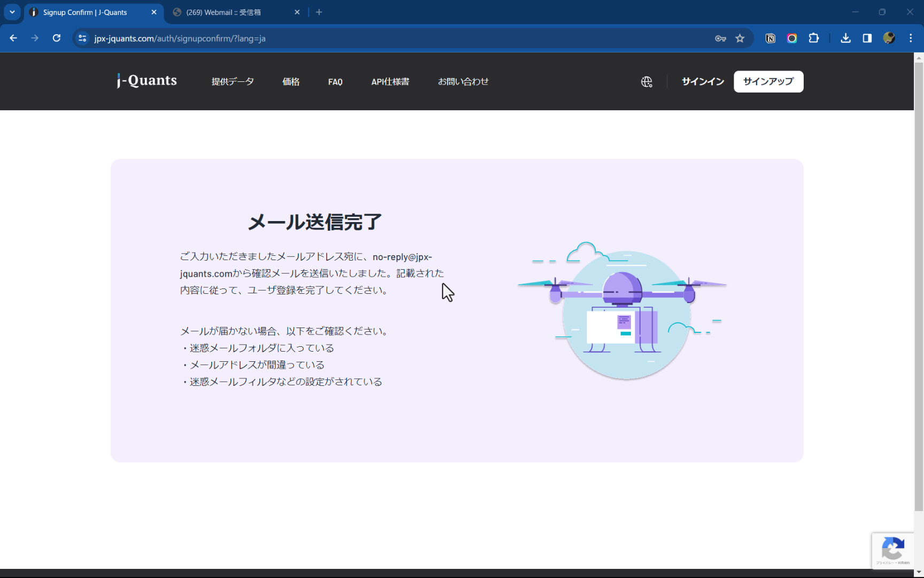Open the browser Extensions puzzle icon
Image resolution: width=924 pixels, height=578 pixels.
point(813,38)
